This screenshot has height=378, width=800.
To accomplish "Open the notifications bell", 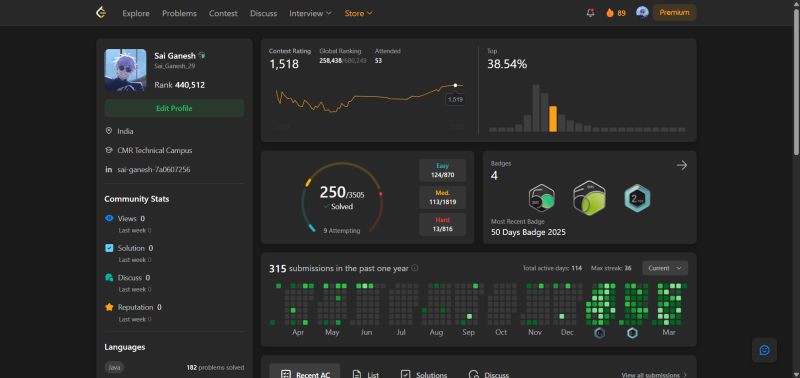I will point(590,13).
